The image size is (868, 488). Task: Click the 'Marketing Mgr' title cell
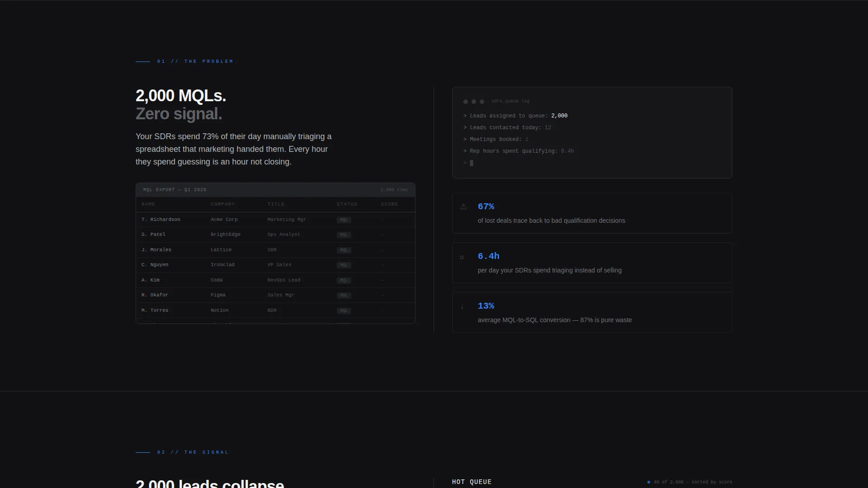(287, 220)
